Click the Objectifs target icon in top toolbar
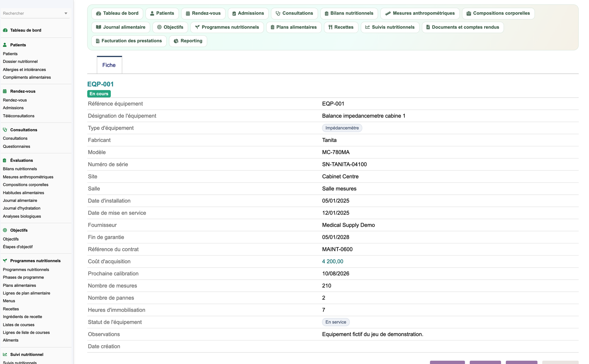Viewport: 589px width, 364px height. click(159, 27)
